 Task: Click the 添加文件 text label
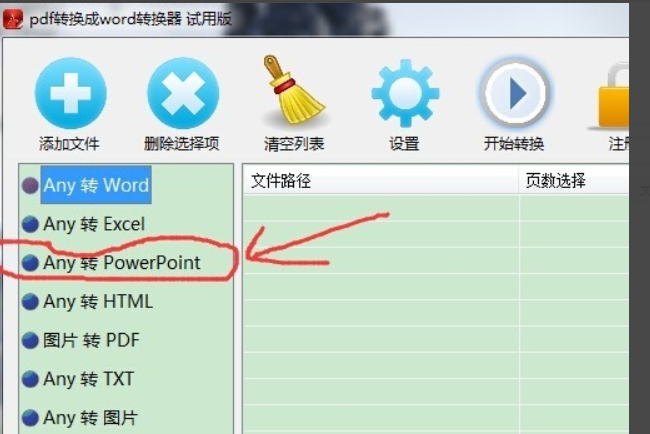coord(69,144)
